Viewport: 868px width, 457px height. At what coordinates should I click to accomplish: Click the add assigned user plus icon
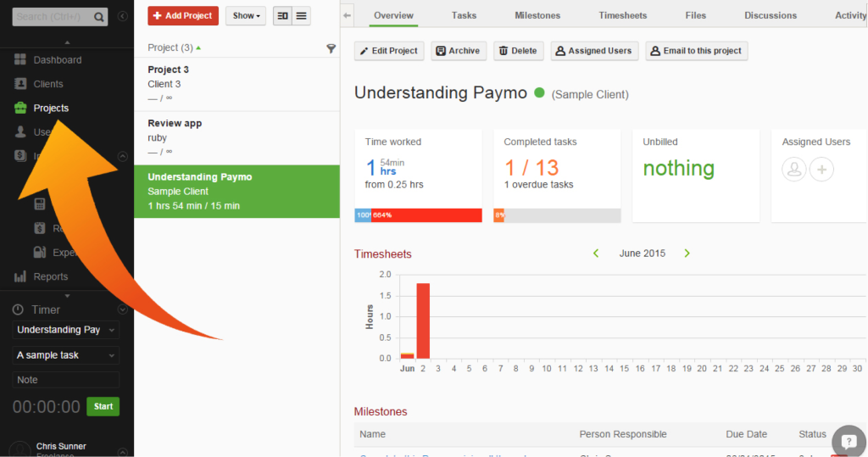coord(821,170)
